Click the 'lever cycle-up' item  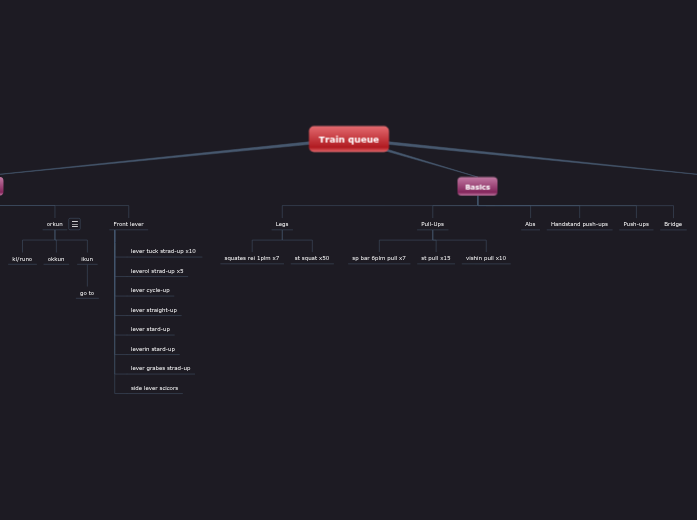pos(150,290)
